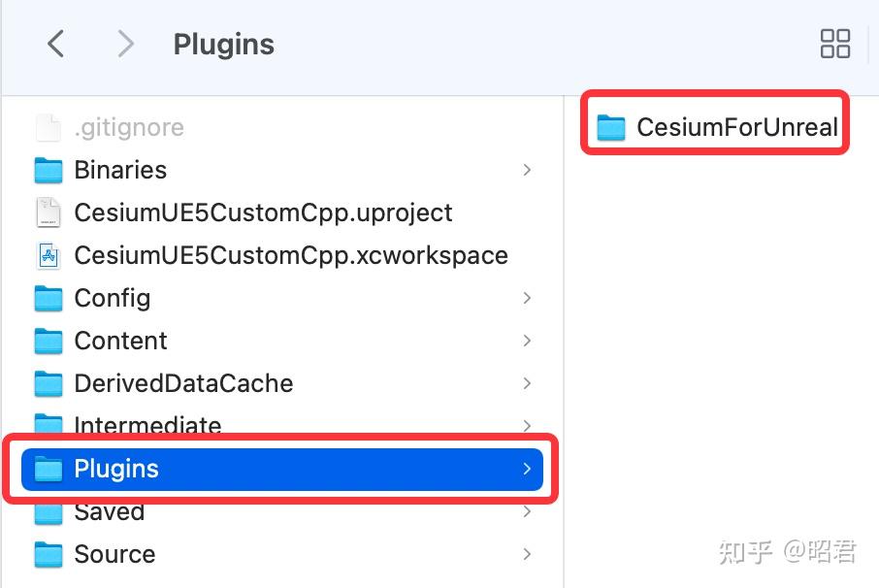Select the Binaries folder icon

coord(48,170)
